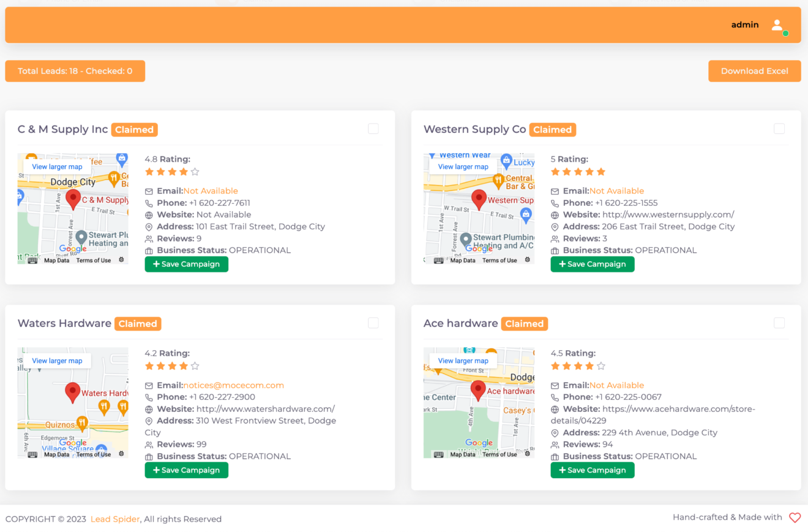This screenshot has width=808, height=532.
Task: Open the Lead Spider footer link
Action: click(x=115, y=519)
